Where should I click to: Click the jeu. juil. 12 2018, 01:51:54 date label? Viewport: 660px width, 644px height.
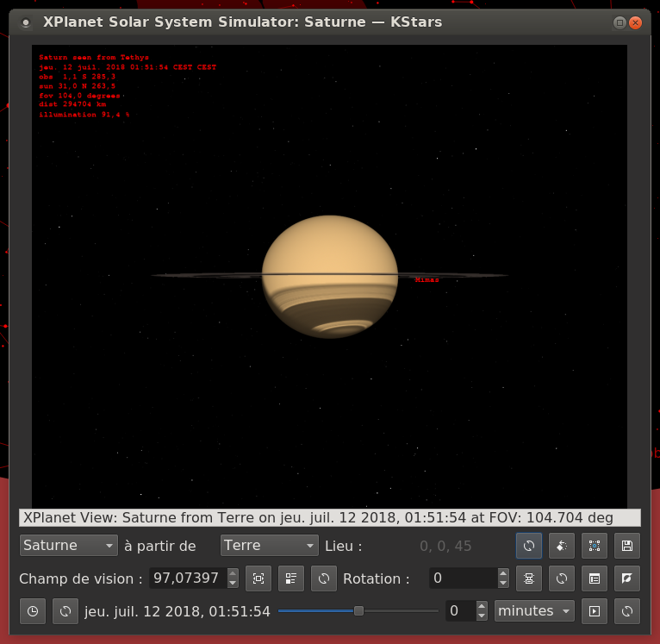pyautogui.click(x=177, y=611)
